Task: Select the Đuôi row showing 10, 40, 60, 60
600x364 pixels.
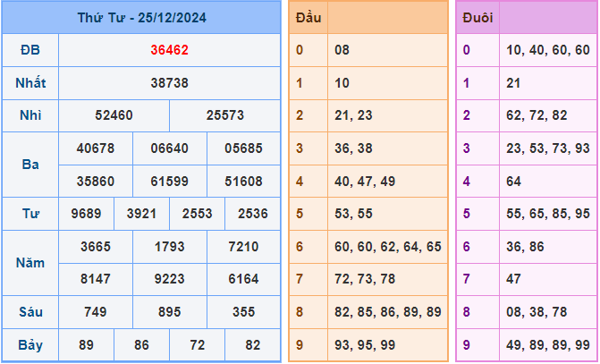Action: point(545,50)
